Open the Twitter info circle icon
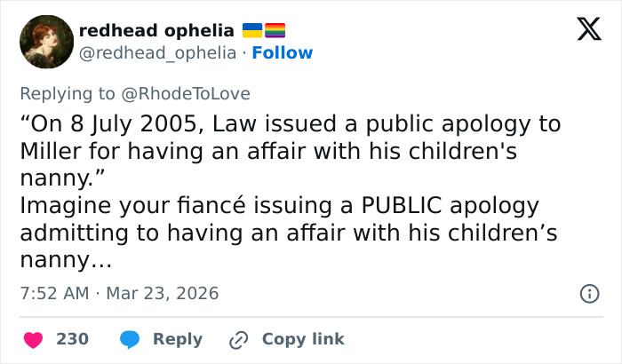The height and width of the screenshot is (364, 622). point(587,292)
